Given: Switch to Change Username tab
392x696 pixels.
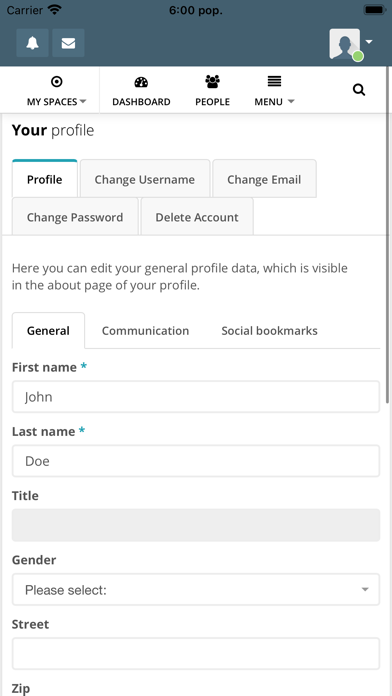Looking at the screenshot, I should 145,178.
